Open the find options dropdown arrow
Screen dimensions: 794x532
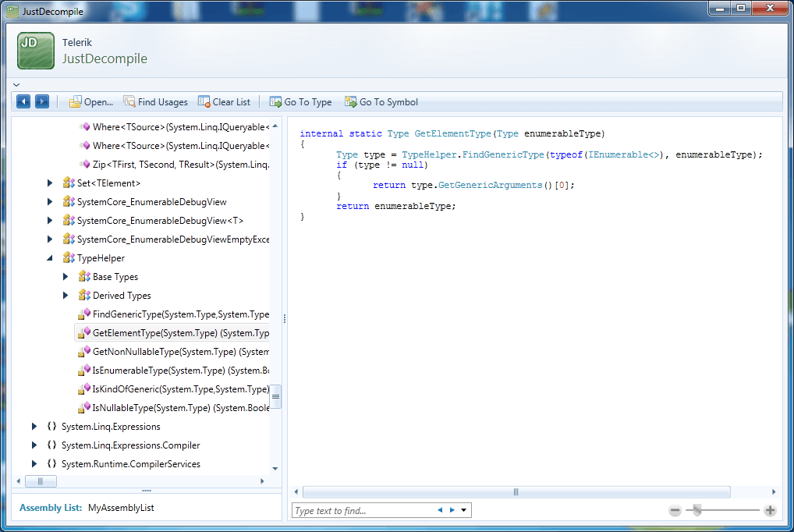(464, 510)
